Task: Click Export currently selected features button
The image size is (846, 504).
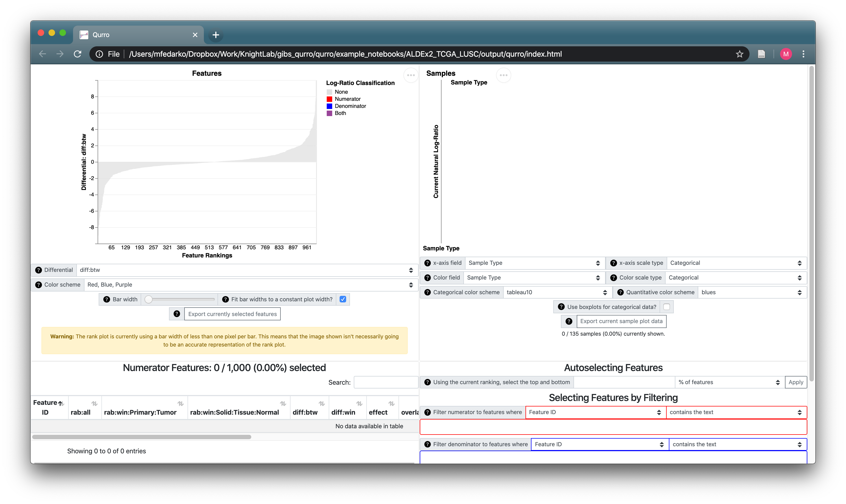Action: click(232, 314)
